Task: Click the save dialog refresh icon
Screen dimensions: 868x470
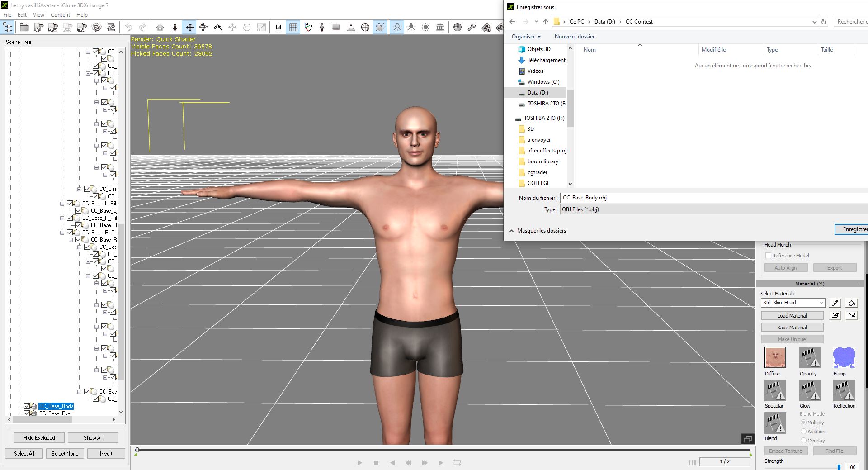Action: tap(824, 22)
